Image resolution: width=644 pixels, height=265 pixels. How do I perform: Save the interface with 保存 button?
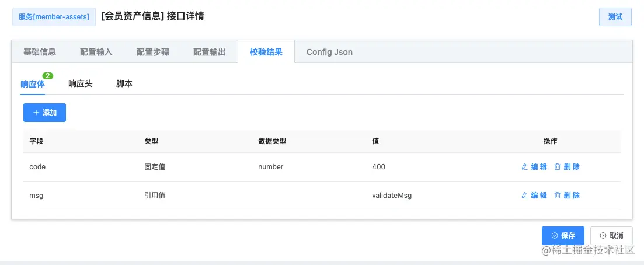[x=563, y=236]
